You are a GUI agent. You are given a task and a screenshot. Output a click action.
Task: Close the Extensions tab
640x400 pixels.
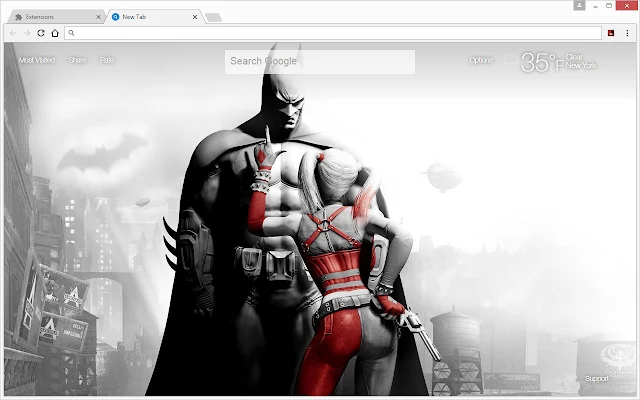click(x=98, y=17)
